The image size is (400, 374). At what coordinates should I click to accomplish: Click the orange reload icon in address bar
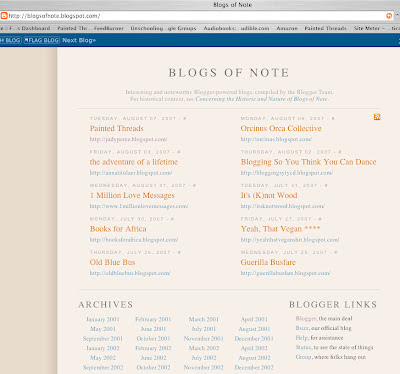(x=389, y=16)
